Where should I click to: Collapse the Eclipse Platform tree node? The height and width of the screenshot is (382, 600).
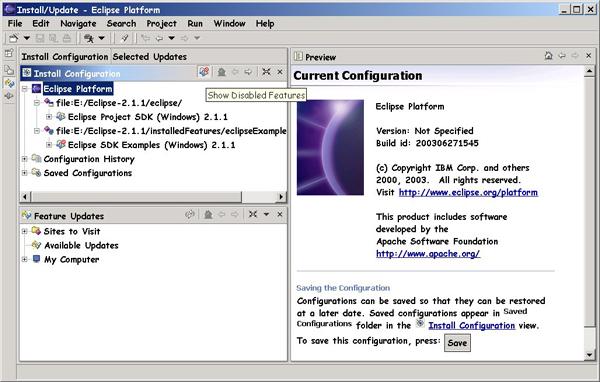click(25, 89)
